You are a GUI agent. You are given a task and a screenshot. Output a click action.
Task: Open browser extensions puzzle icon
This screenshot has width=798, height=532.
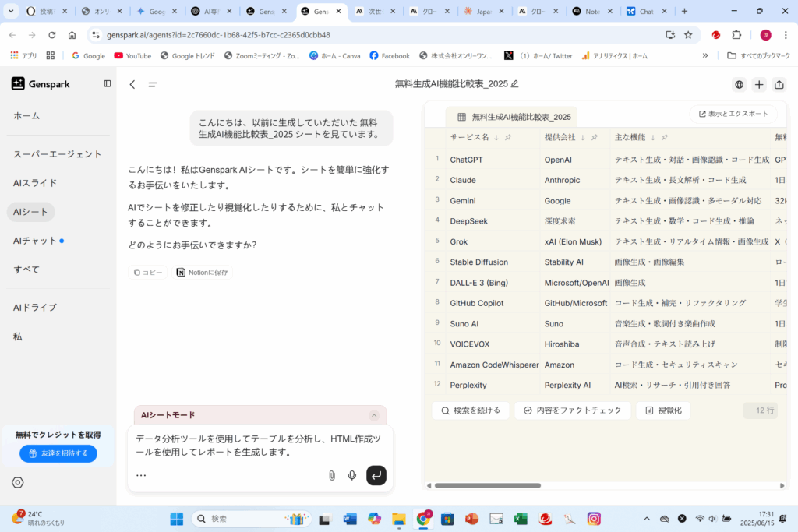click(x=736, y=35)
